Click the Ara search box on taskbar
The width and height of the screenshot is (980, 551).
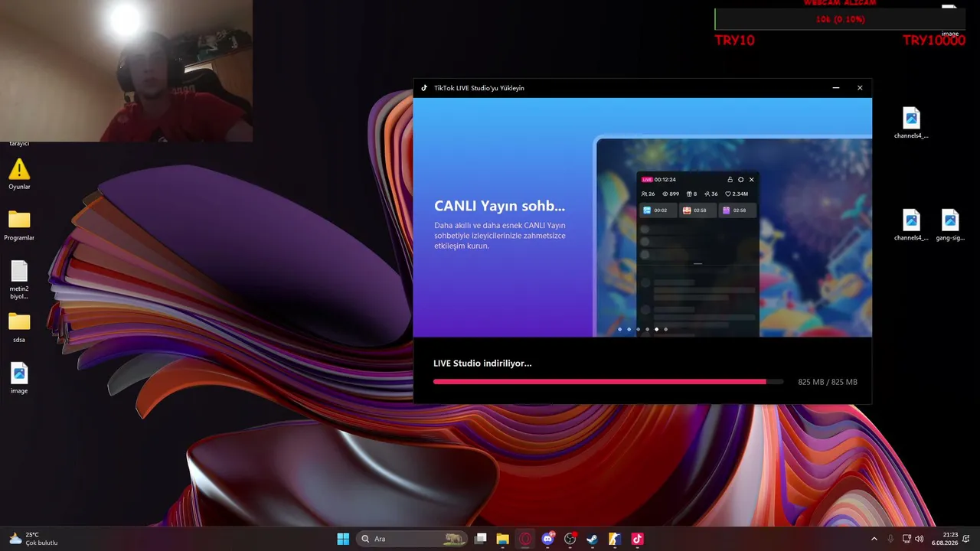click(412, 539)
